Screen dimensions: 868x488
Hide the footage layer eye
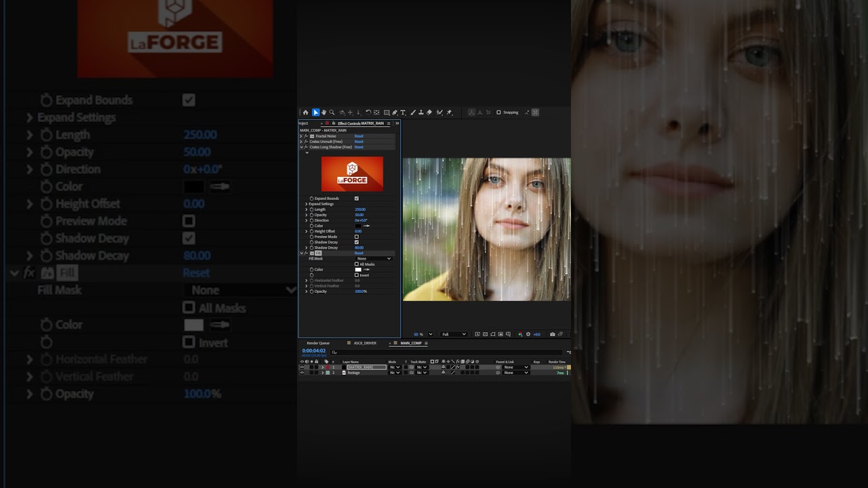tap(302, 373)
